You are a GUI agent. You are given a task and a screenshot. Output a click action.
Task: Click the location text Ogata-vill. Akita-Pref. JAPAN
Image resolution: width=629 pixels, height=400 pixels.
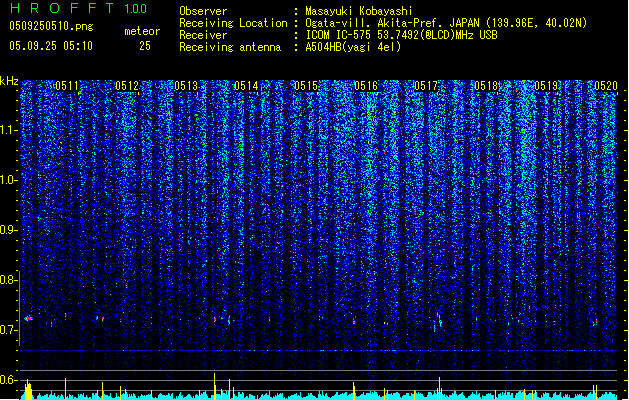pos(392,23)
